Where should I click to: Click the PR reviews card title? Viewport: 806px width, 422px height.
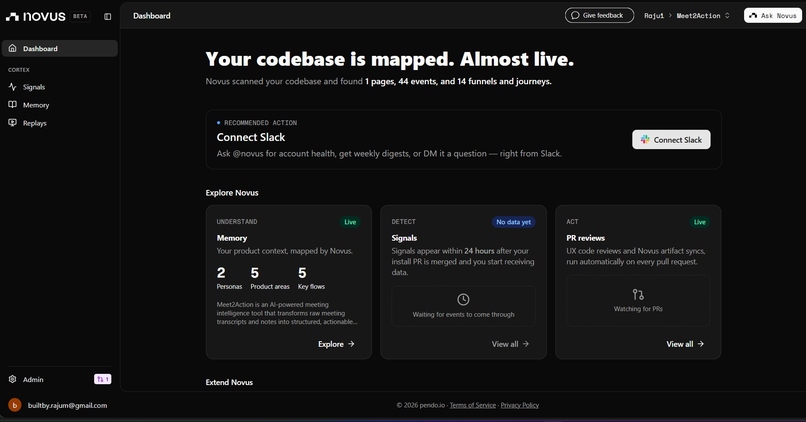coord(585,238)
